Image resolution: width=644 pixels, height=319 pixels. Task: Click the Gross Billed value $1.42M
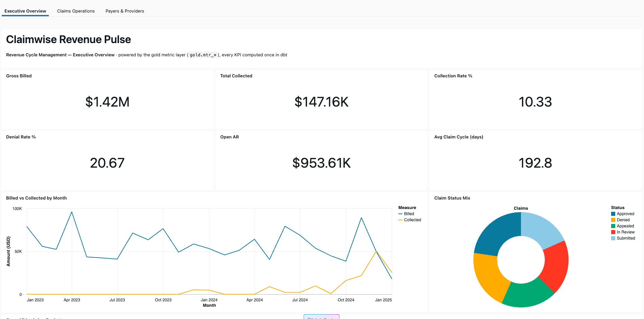coord(107,102)
